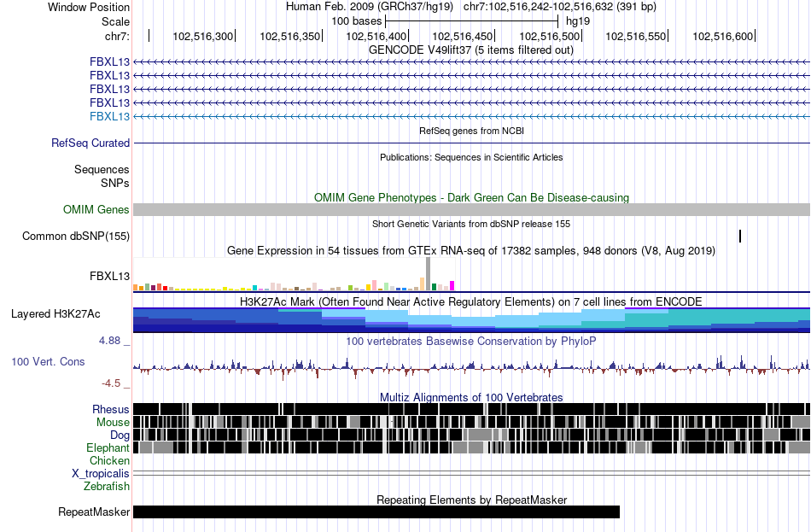The image size is (811, 532).
Task: Click the Dog species label
Action: pyautogui.click(x=120, y=436)
